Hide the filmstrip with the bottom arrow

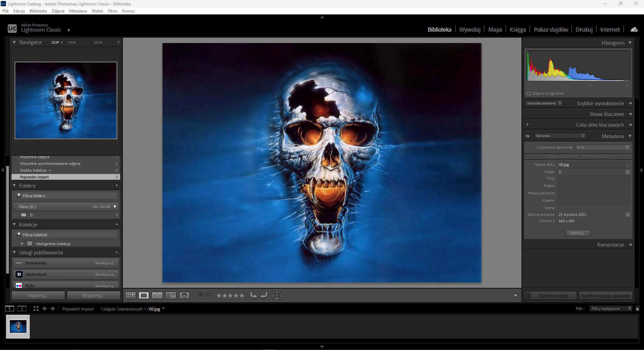coord(322,347)
